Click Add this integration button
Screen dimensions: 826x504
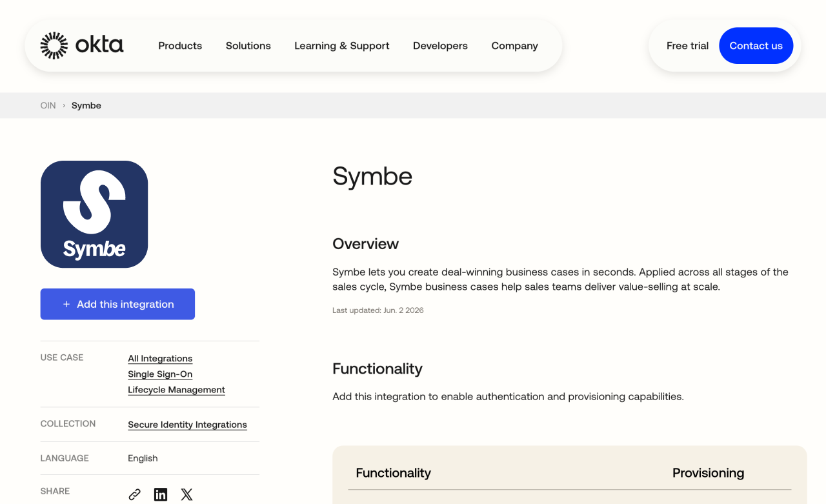tap(117, 304)
